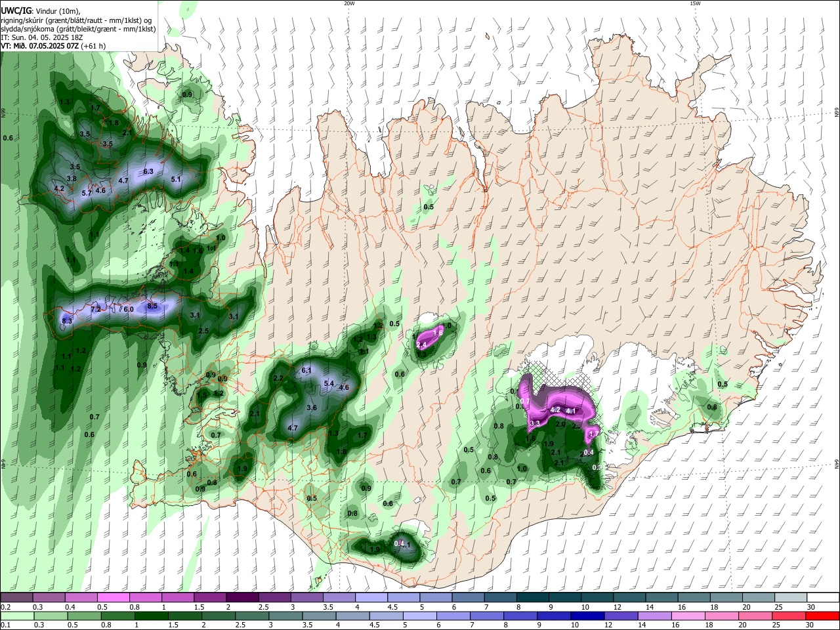Click the 15W longitude label
Screen dimensions: 840x630
click(695, 3)
